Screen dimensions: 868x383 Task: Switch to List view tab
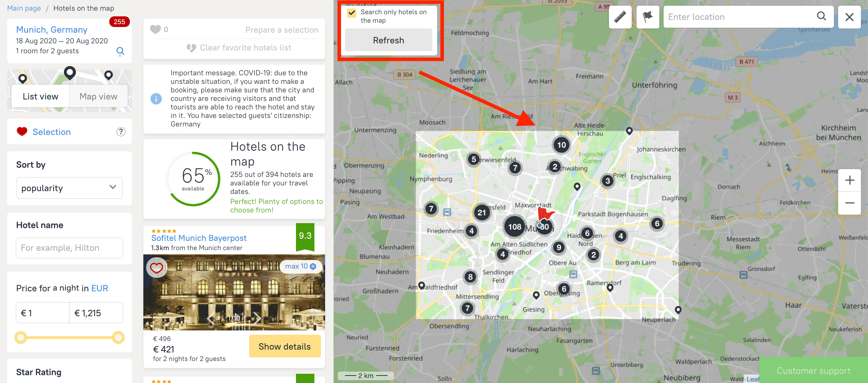pos(40,96)
